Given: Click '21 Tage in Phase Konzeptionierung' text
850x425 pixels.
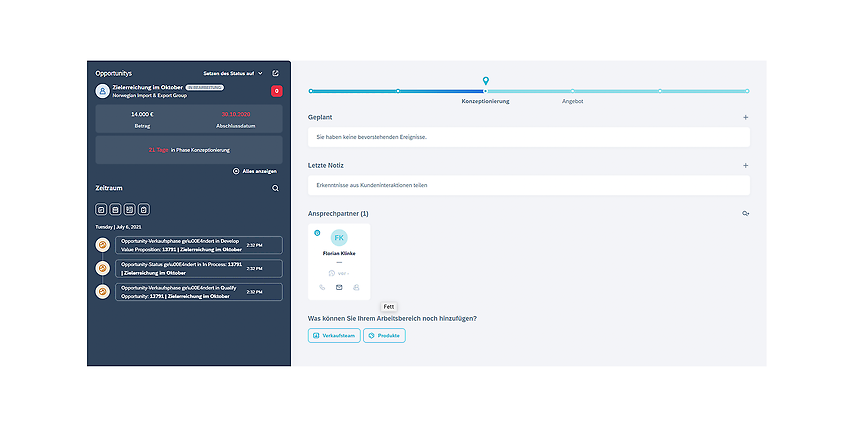Looking at the screenshot, I should click(x=189, y=150).
